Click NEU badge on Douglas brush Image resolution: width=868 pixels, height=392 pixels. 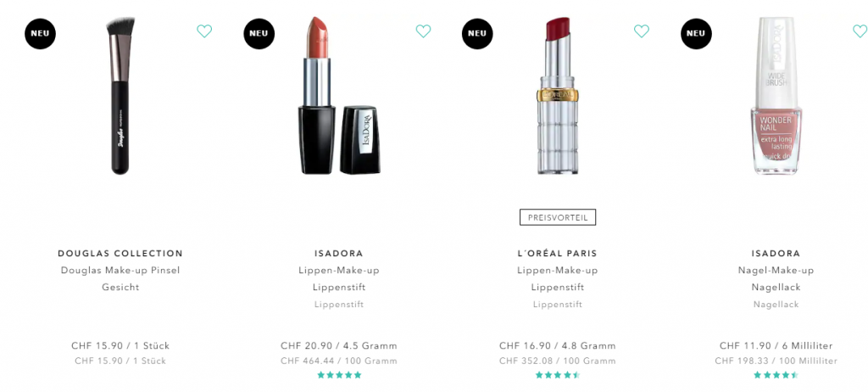coord(40,33)
